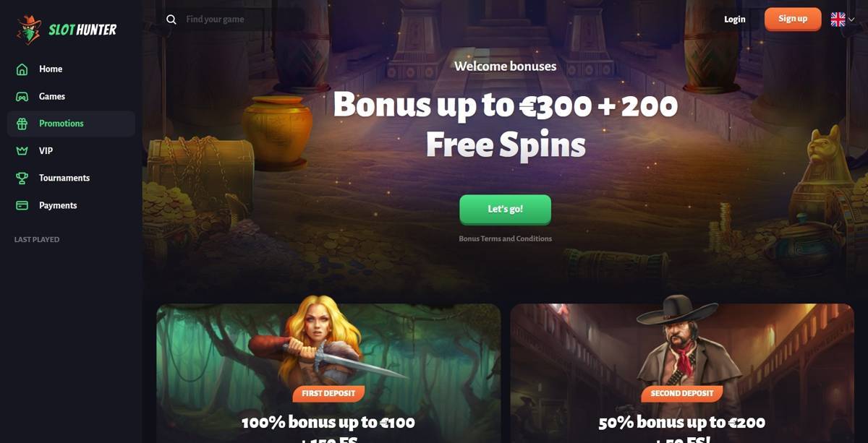868x443 pixels.
Task: Click the green Let's go! button
Action: point(505,209)
